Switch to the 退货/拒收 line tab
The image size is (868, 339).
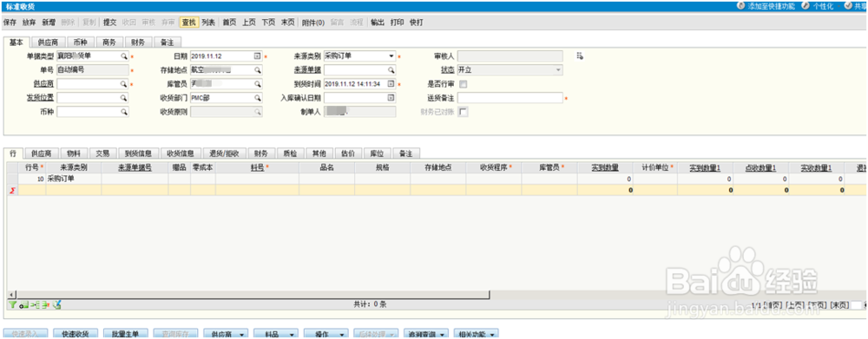tap(224, 153)
